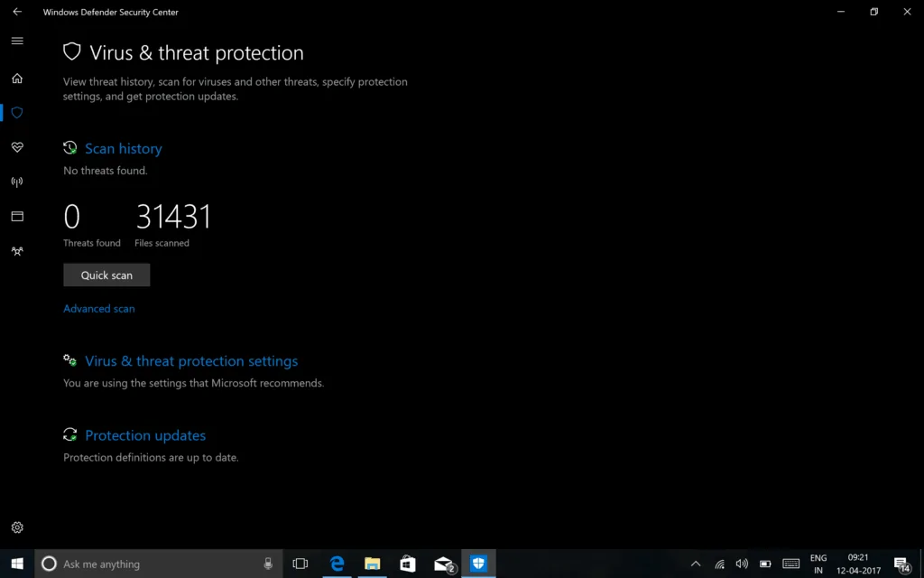Open App & browser control sidebar icon
Image resolution: width=924 pixels, height=578 pixels.
(17, 217)
